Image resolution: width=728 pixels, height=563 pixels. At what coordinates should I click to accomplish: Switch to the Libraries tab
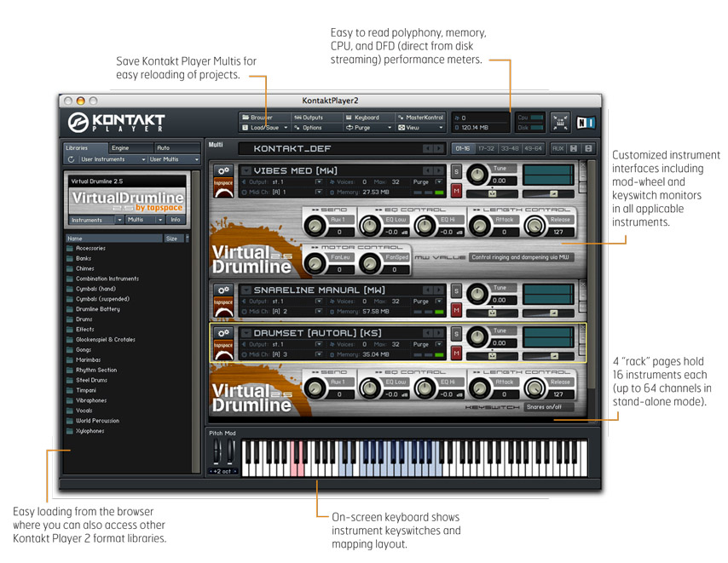point(85,148)
